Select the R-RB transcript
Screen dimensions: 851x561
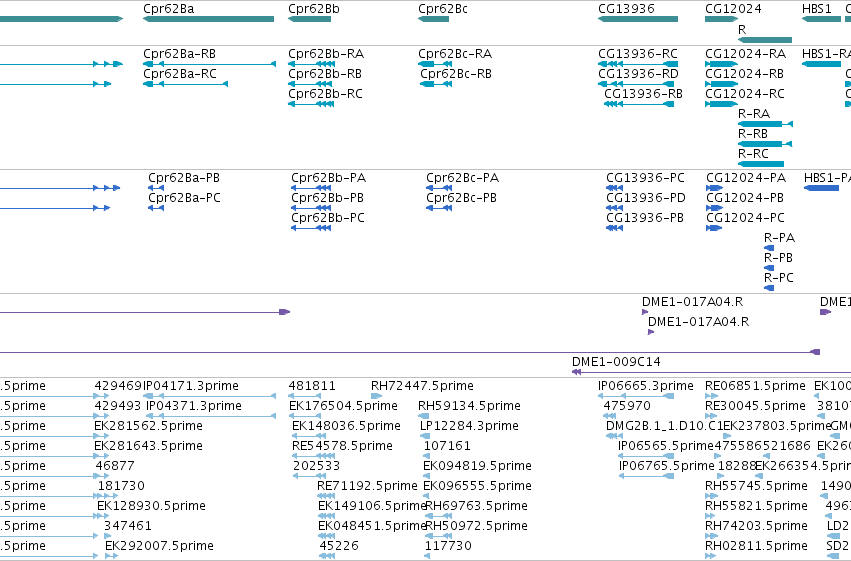pos(765,144)
